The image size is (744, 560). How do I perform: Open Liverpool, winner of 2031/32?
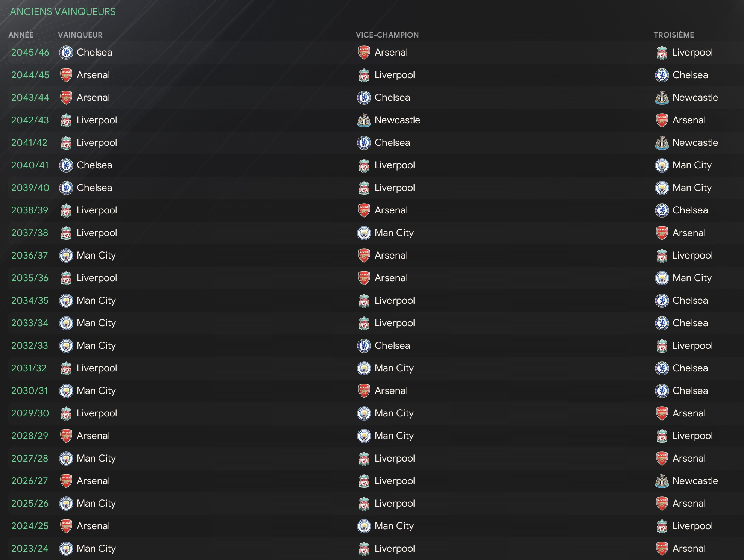pyautogui.click(x=97, y=368)
